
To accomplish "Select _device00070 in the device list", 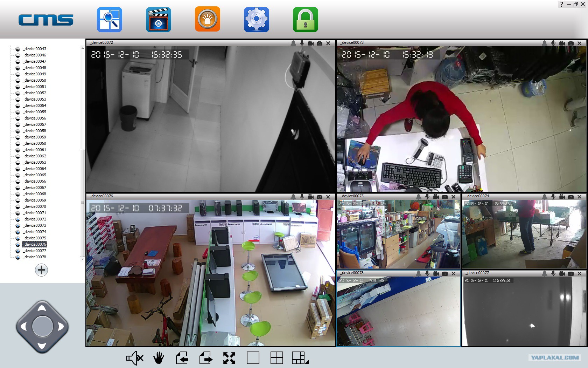I will (35, 206).
